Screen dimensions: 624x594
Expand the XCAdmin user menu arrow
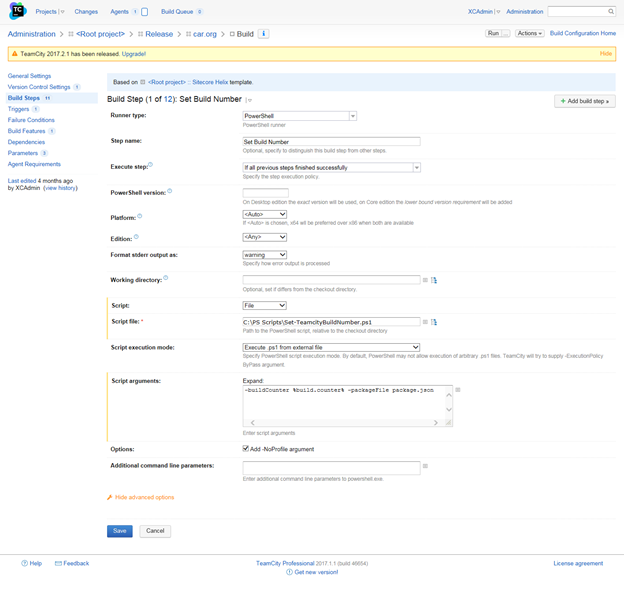point(498,12)
